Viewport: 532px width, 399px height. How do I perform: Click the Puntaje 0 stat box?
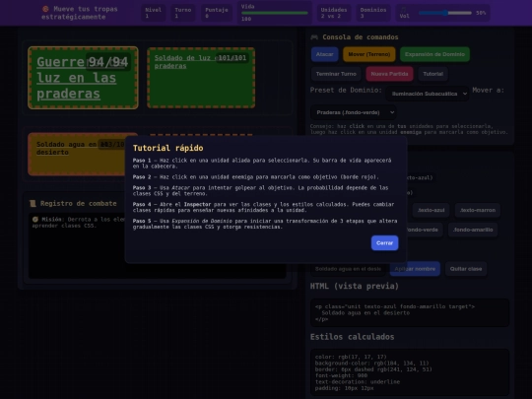coord(217,13)
